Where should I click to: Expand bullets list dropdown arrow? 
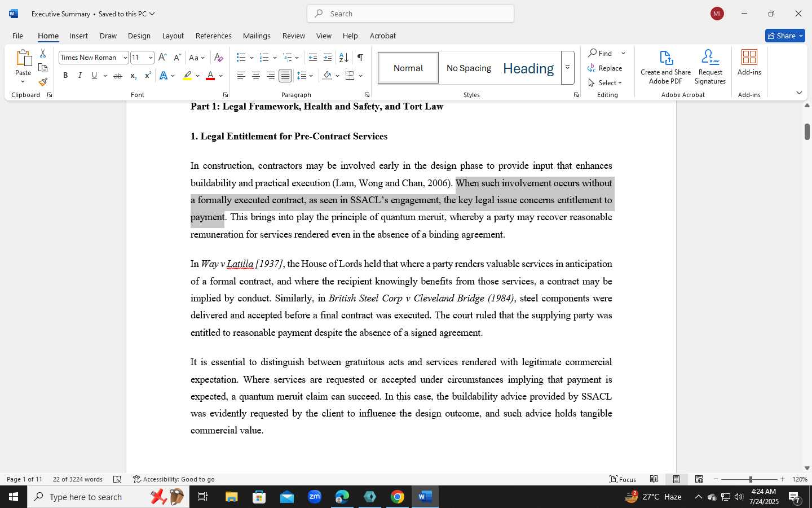251,58
